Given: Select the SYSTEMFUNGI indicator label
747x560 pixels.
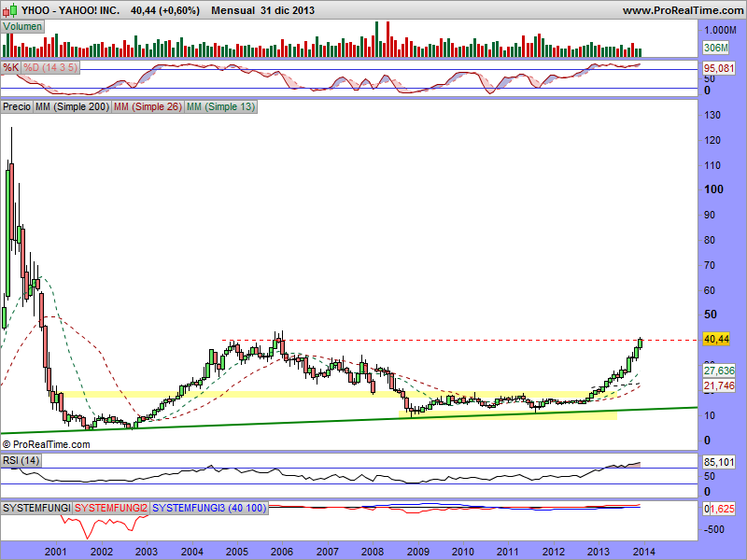Looking at the screenshot, I should [x=36, y=508].
